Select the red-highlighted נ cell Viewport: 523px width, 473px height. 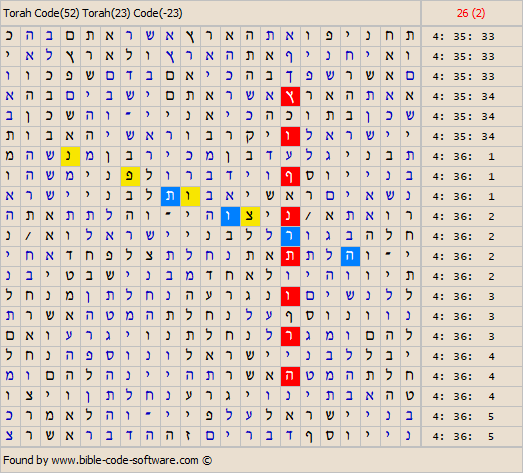(290, 216)
